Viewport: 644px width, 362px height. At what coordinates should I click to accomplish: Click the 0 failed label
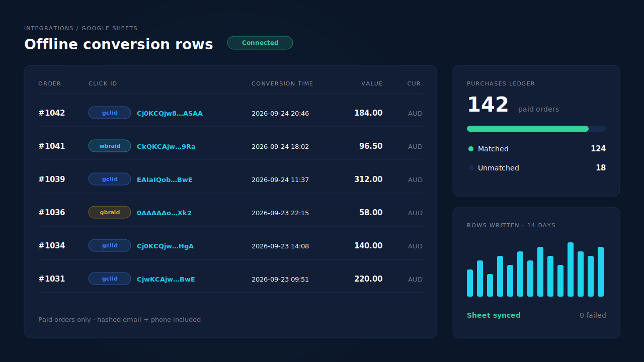(593, 316)
